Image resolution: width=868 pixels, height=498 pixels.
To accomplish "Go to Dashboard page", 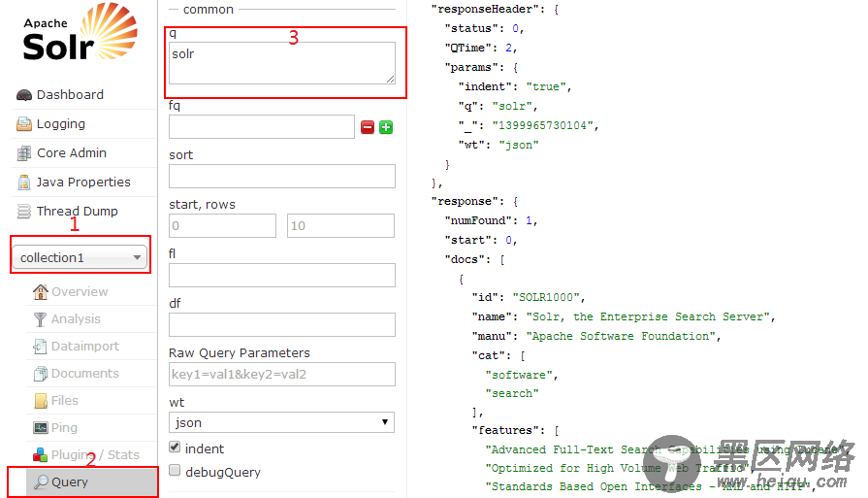I will click(70, 95).
